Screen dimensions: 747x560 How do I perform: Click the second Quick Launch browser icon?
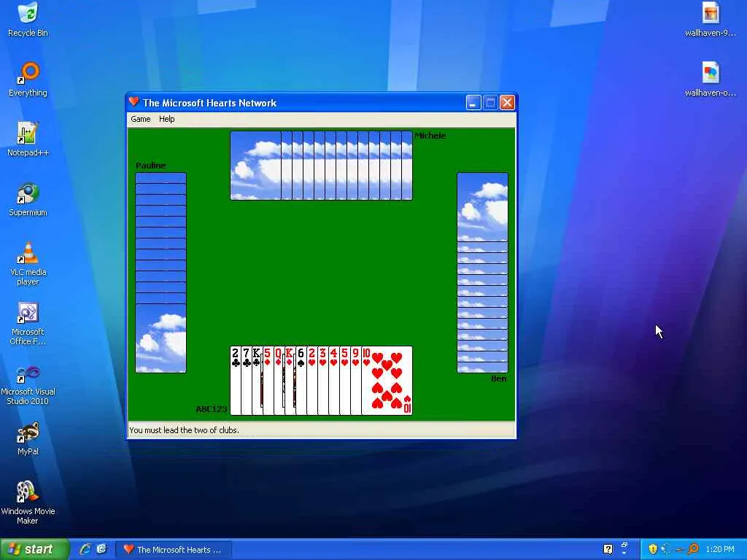(101, 549)
